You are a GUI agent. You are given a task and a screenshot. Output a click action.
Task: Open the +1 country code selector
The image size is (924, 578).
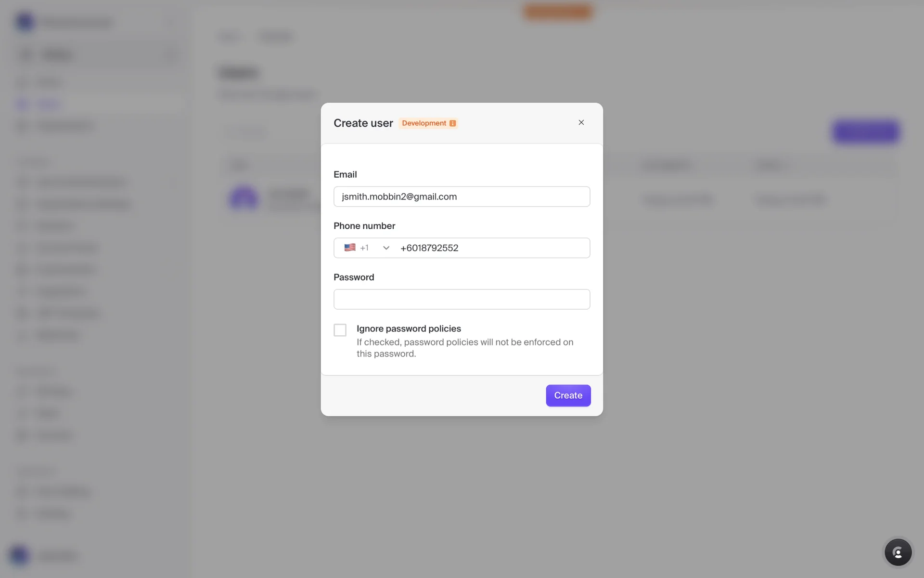pos(364,248)
